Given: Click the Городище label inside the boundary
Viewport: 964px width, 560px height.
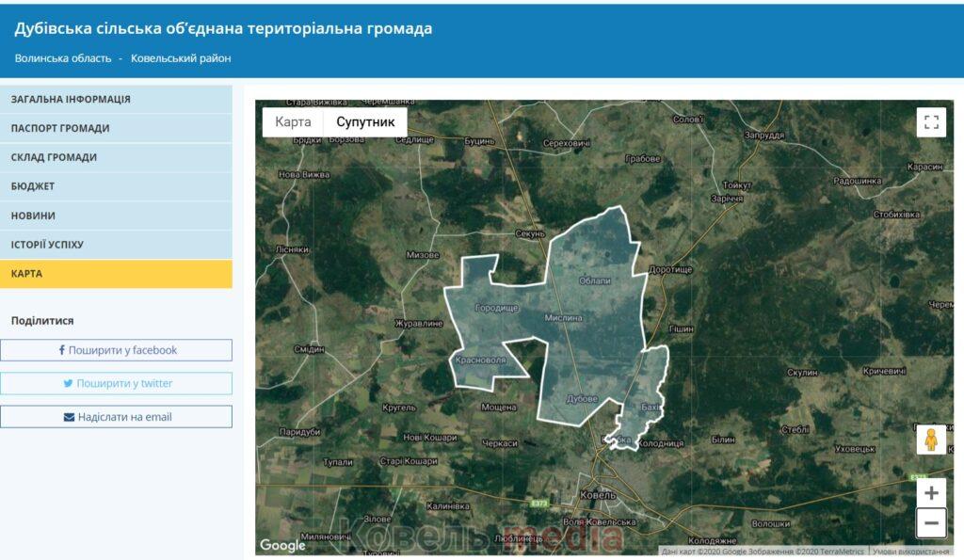Looking at the screenshot, I should point(497,308).
